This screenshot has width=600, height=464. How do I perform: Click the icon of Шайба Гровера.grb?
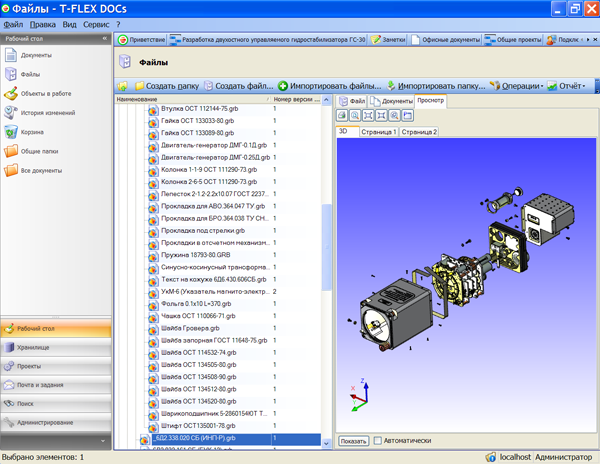point(153,329)
